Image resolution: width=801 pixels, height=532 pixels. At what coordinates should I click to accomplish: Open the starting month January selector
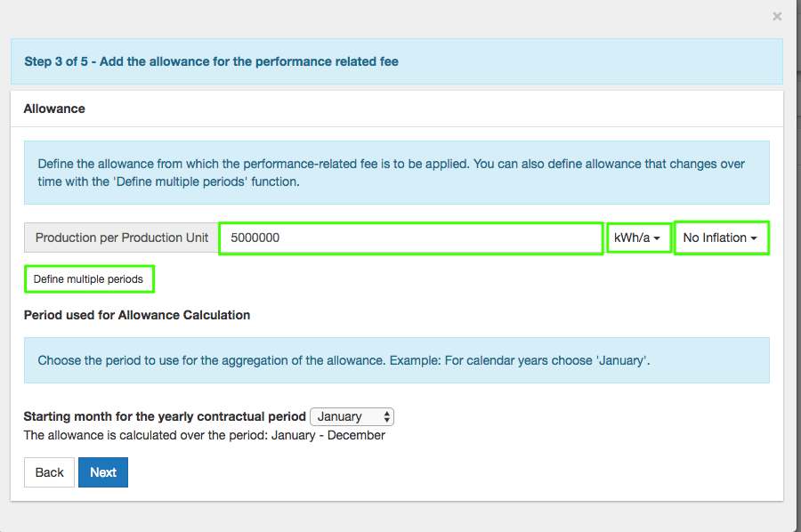(351, 416)
